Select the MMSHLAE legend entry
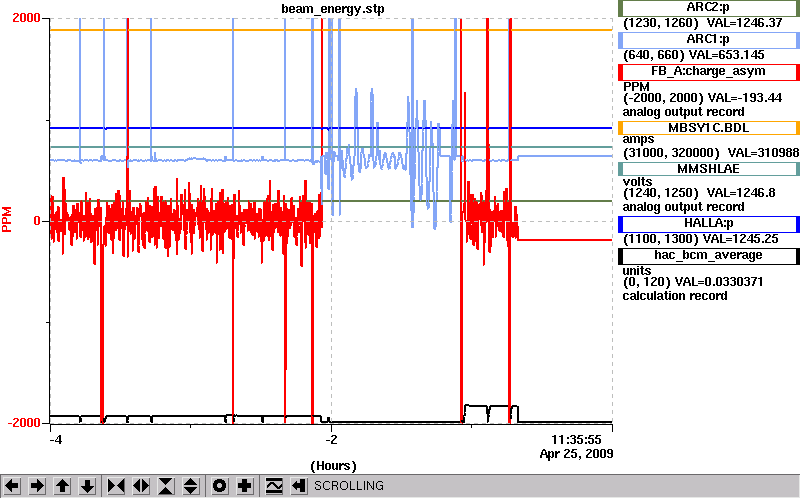 (x=708, y=169)
